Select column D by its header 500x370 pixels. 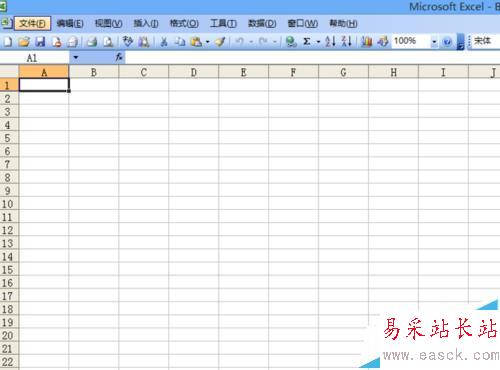pos(194,72)
